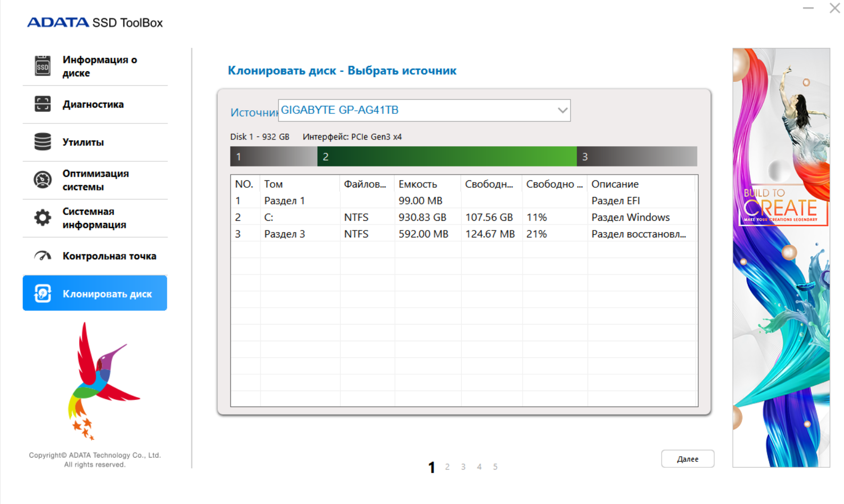The width and height of the screenshot is (844, 504).
Task: Click the Benchmark speedometer icon
Action: click(x=43, y=256)
